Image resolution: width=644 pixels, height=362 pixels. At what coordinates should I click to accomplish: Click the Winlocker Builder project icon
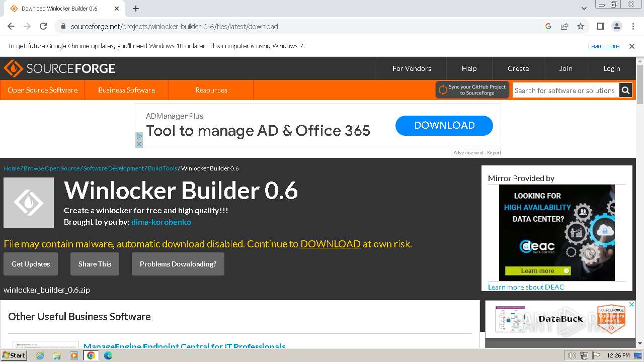pyautogui.click(x=29, y=203)
